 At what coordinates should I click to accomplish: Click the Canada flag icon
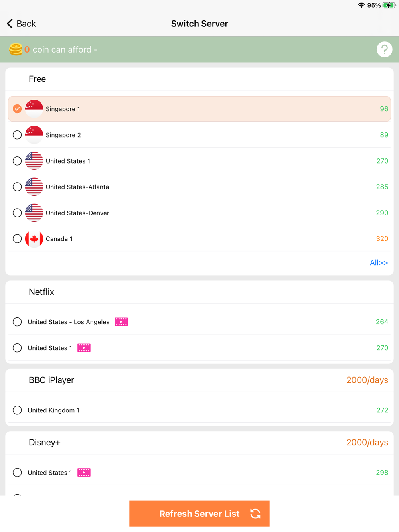point(34,239)
